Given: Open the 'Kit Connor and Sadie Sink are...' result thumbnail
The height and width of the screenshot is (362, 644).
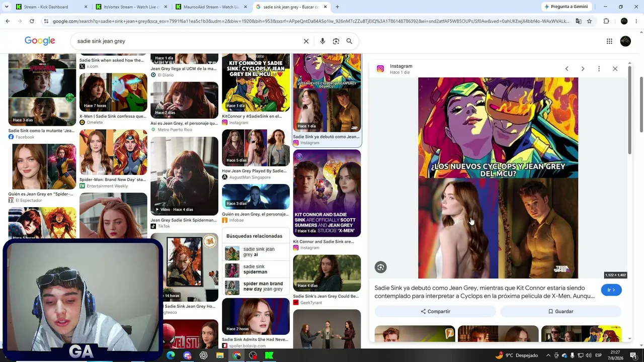Looking at the screenshot, I should 327,193.
